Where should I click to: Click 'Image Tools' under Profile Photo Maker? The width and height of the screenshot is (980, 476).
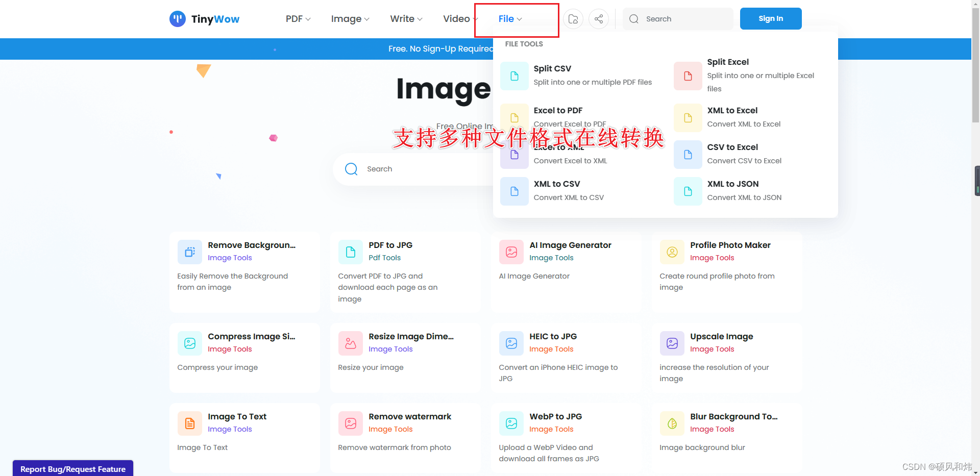(x=712, y=258)
